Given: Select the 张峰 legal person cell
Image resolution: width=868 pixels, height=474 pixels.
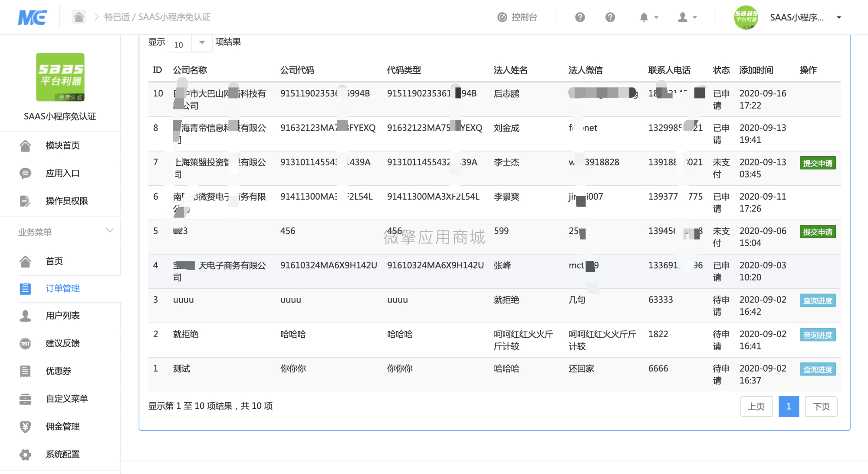Looking at the screenshot, I should tap(502, 266).
